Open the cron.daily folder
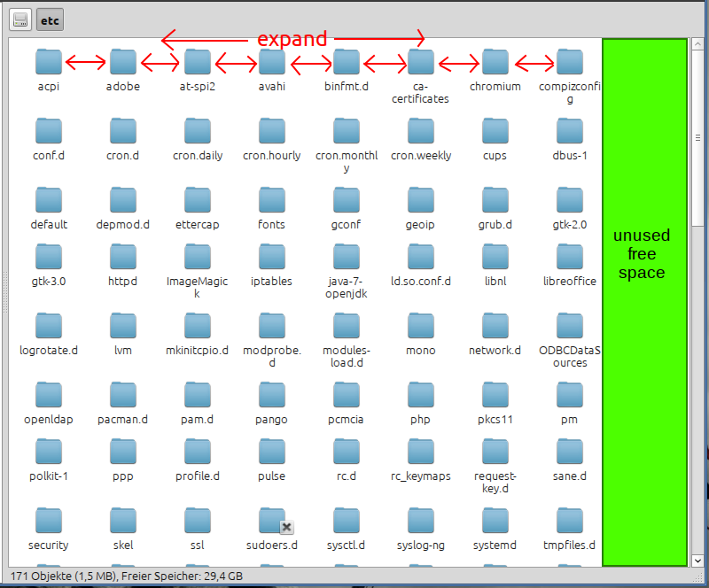This screenshot has height=588, width=709. (198, 131)
